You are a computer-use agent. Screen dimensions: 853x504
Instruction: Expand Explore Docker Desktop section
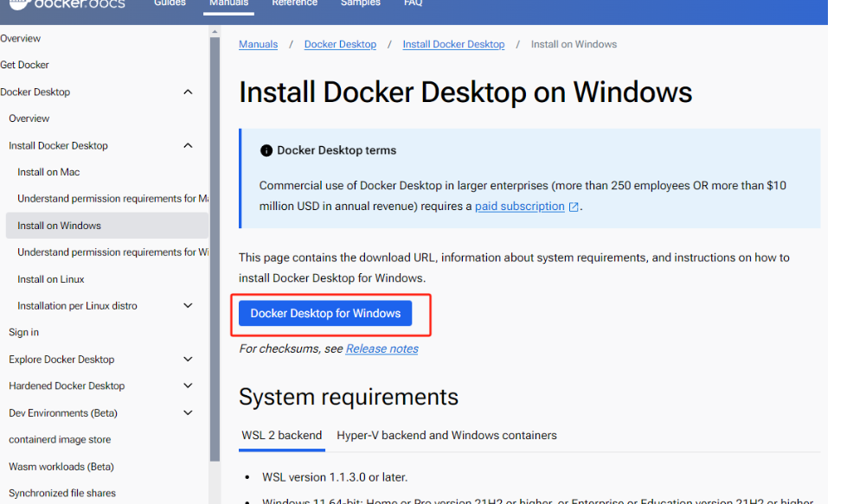click(188, 360)
